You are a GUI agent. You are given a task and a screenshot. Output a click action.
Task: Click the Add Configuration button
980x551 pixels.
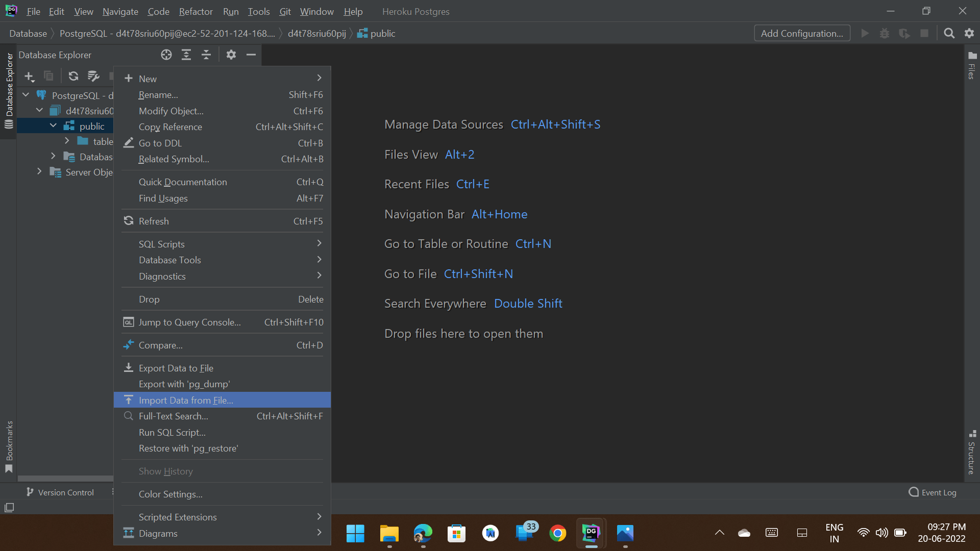(x=802, y=33)
